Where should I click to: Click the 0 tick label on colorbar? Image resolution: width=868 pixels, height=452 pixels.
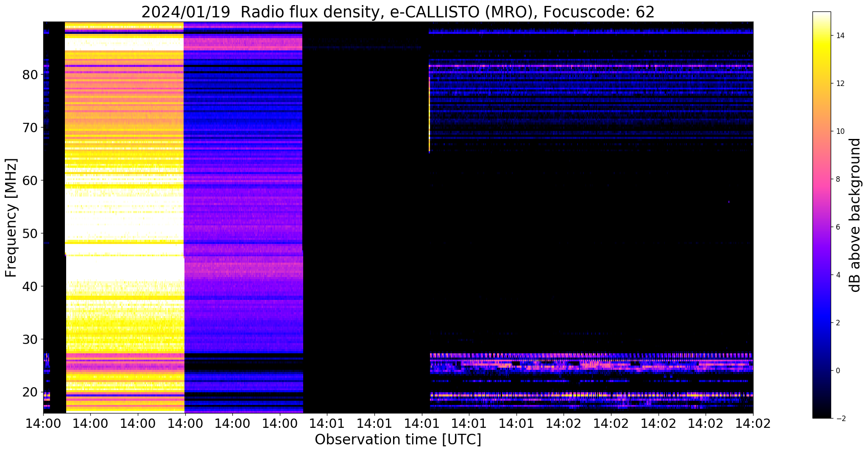click(837, 371)
